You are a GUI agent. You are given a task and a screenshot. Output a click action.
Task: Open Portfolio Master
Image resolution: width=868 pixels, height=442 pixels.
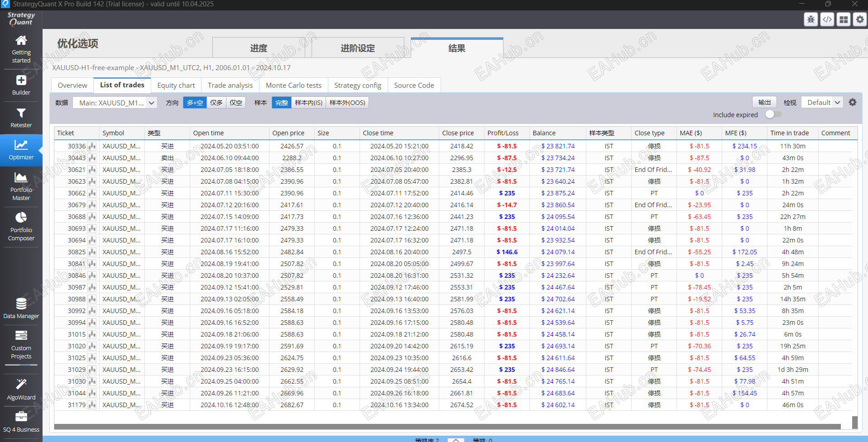(x=21, y=186)
